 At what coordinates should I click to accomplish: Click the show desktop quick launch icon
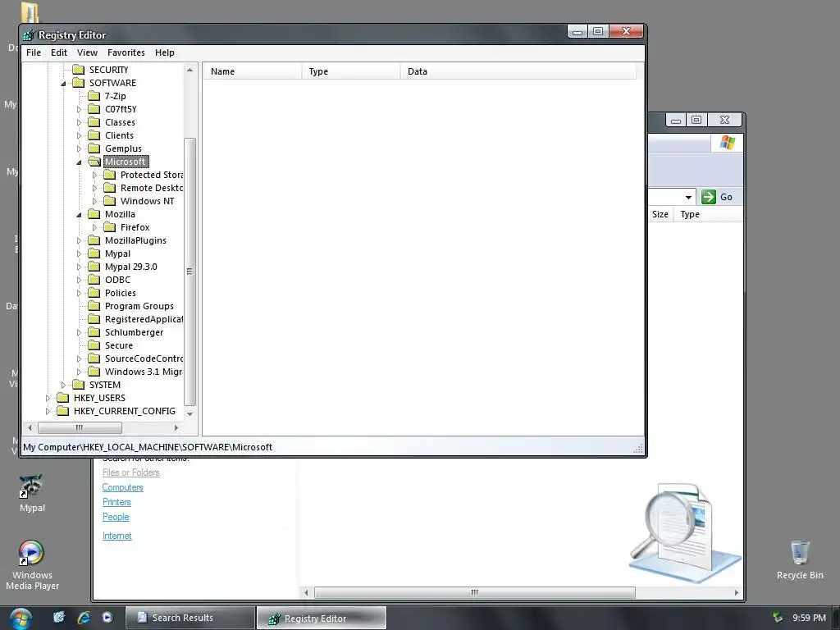click(59, 618)
